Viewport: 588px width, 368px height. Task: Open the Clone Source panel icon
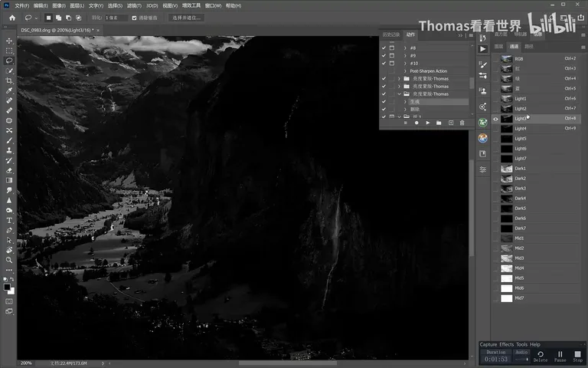point(482,91)
